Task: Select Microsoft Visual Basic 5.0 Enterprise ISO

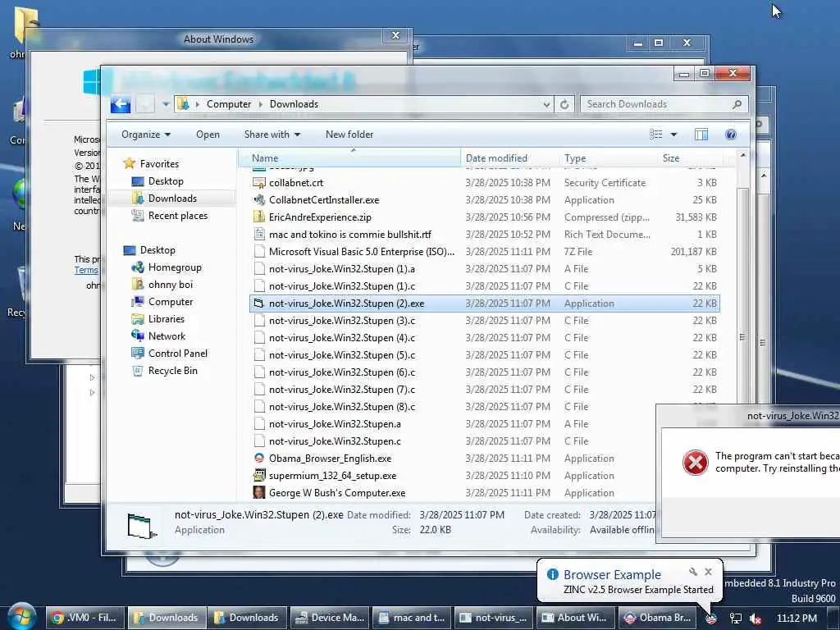Action: [x=485, y=251]
